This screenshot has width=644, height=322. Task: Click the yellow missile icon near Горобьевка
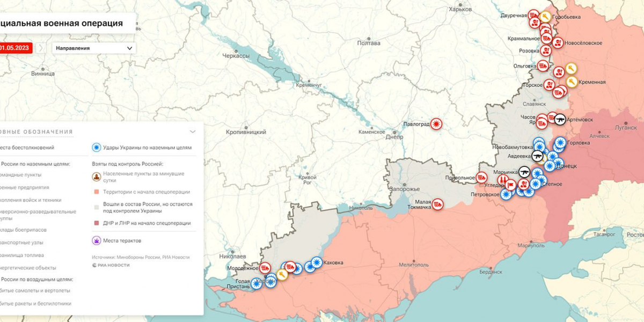(x=545, y=17)
